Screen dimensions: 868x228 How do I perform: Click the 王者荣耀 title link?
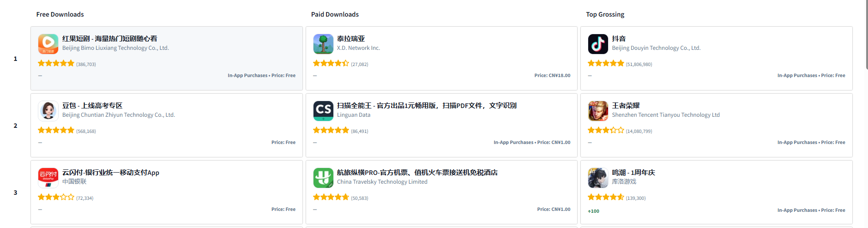click(626, 106)
